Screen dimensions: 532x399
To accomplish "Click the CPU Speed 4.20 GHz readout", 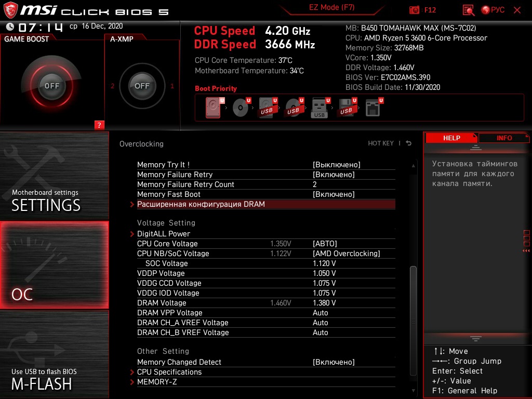I will pos(252,31).
